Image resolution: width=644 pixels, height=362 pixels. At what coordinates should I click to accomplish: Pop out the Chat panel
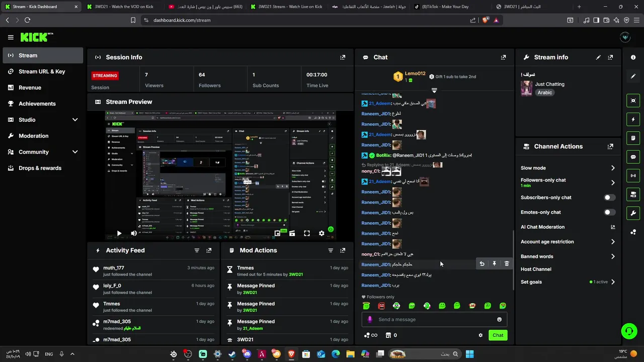[x=503, y=57]
